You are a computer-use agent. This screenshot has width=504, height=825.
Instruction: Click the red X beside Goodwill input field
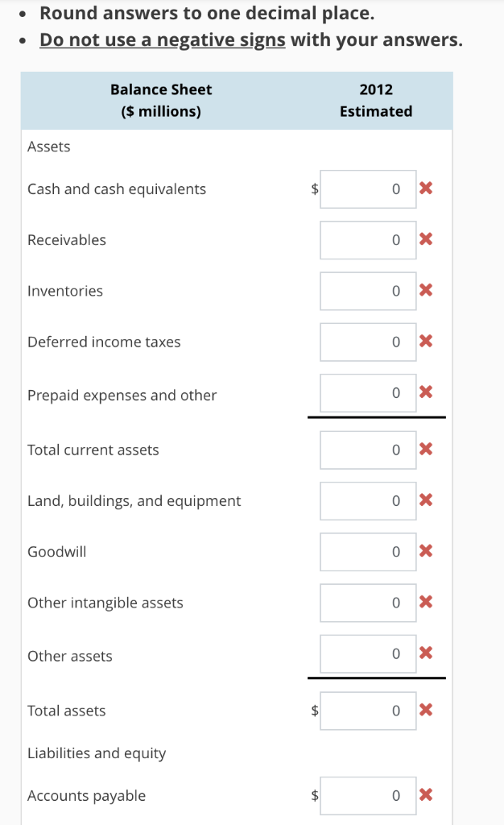click(426, 551)
